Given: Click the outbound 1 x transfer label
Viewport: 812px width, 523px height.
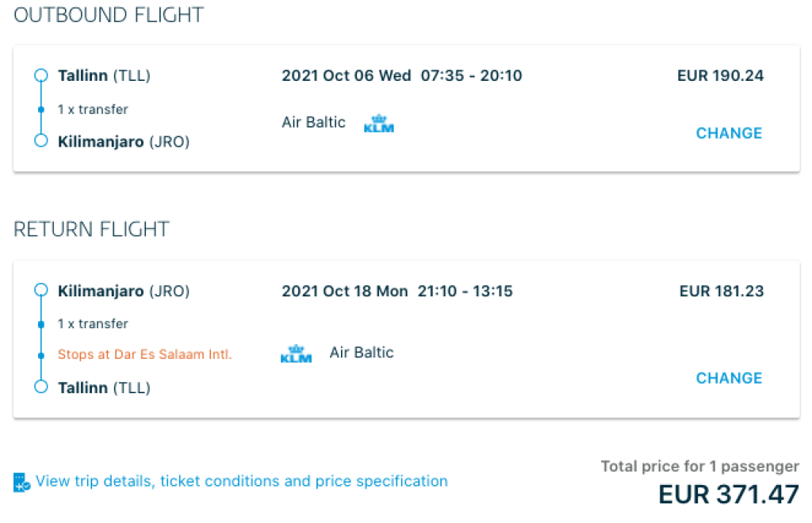Looking at the screenshot, I should pos(93,109).
